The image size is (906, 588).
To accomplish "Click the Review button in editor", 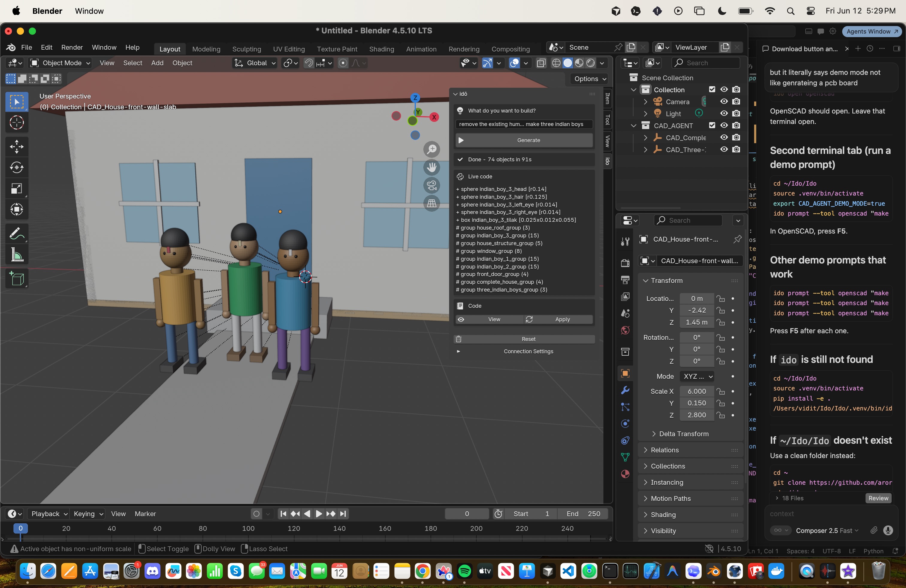I will coord(878,498).
